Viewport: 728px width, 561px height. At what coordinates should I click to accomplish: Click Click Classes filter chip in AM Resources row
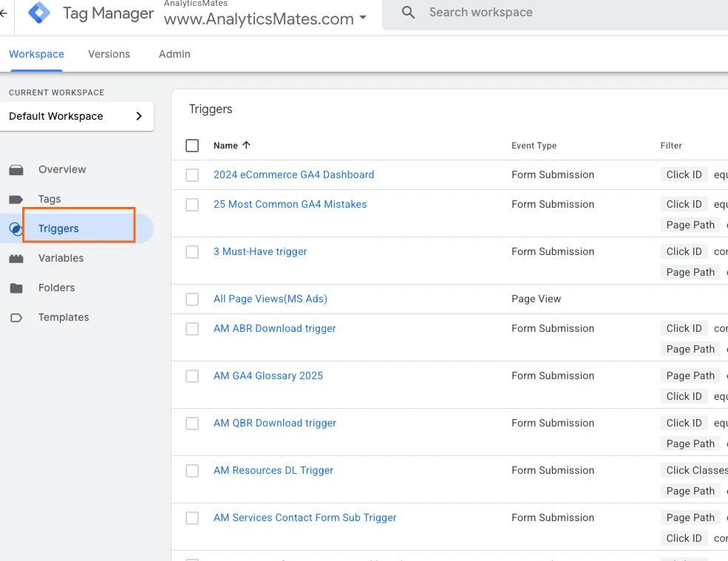[695, 470]
